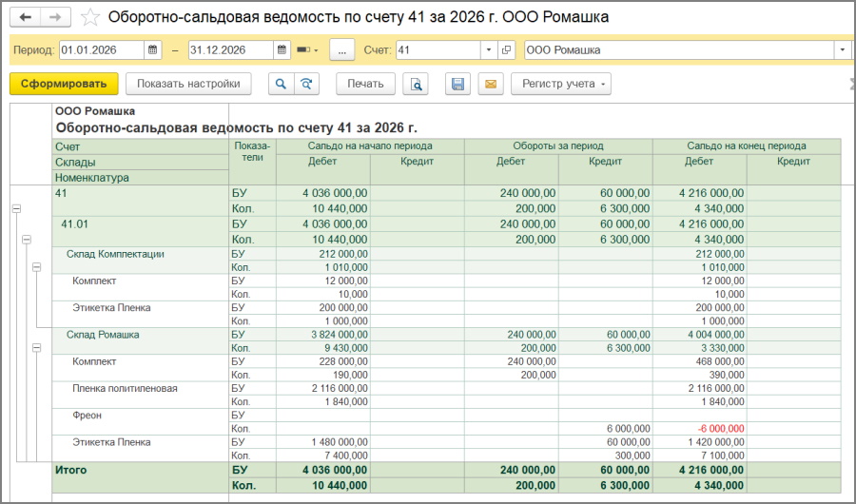This screenshot has width=856, height=504.
Task: Click Показать настройки button
Action: coord(187,84)
